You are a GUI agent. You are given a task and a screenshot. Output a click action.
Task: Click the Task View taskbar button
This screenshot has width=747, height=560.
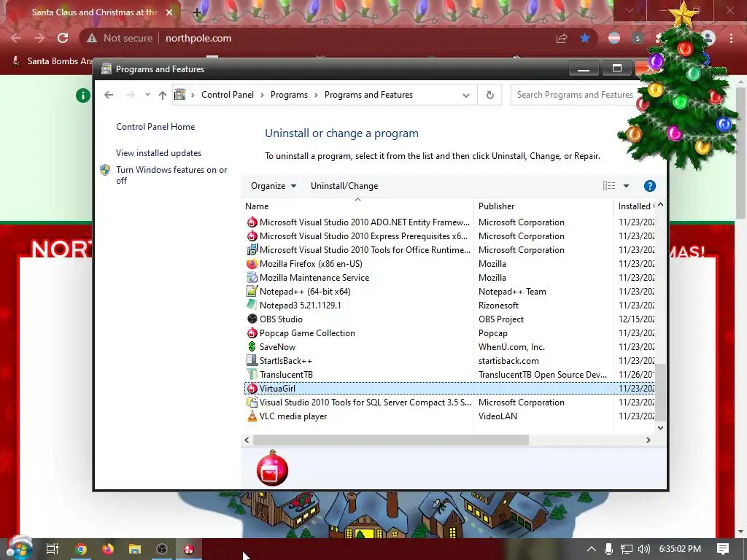[53, 549]
